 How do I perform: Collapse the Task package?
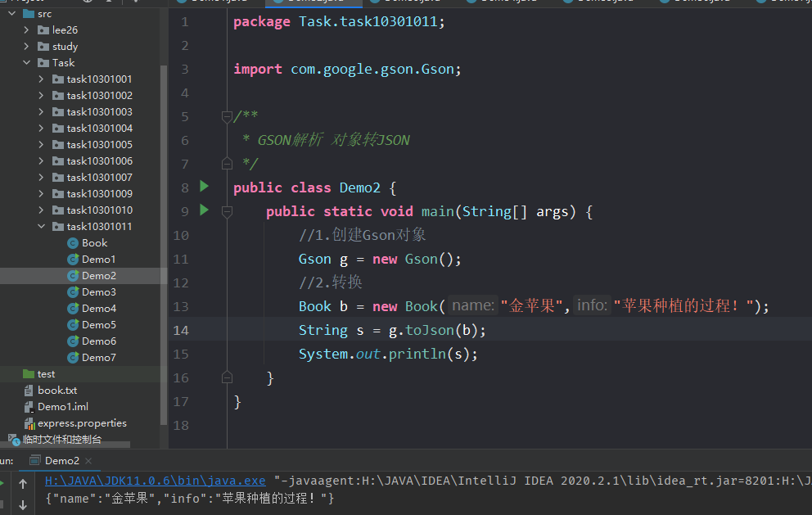point(26,63)
